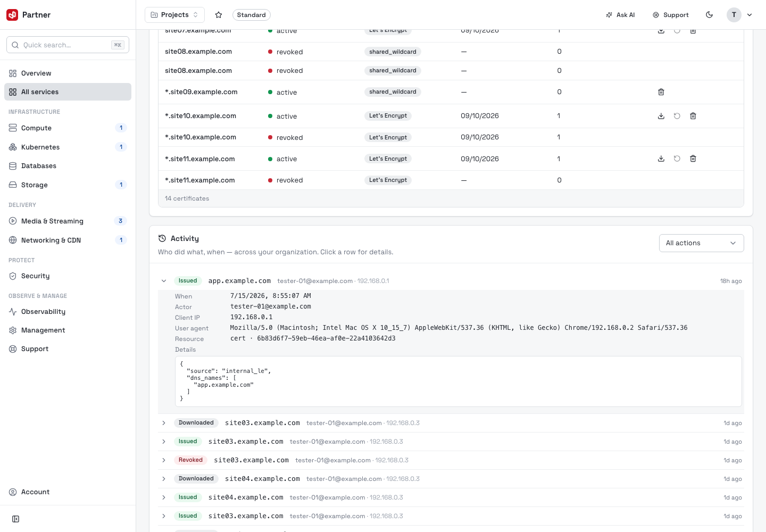Open the All actions filter dropdown
Viewport: 766px width, 532px height.
[x=701, y=243]
